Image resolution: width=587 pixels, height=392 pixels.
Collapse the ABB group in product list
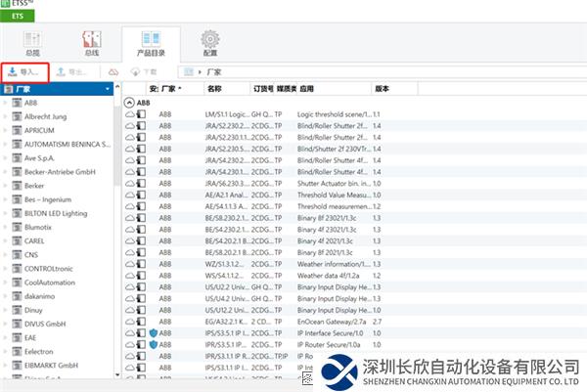click(x=130, y=102)
